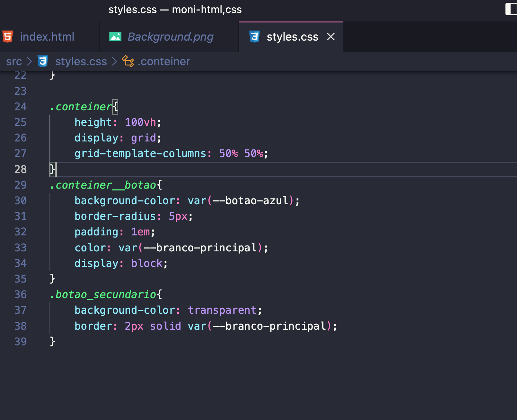Click the .botao_secundario selector
517x420 pixels.
tap(103, 295)
